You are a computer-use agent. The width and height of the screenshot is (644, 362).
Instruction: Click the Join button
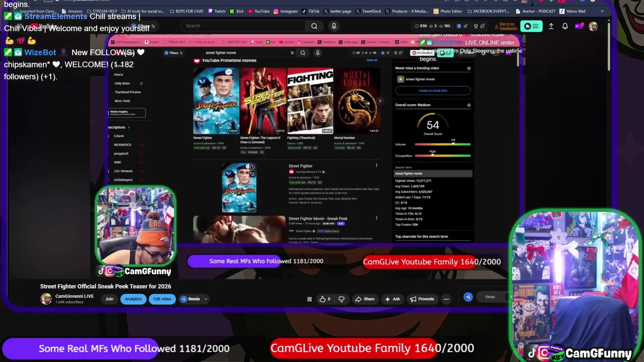(x=109, y=299)
